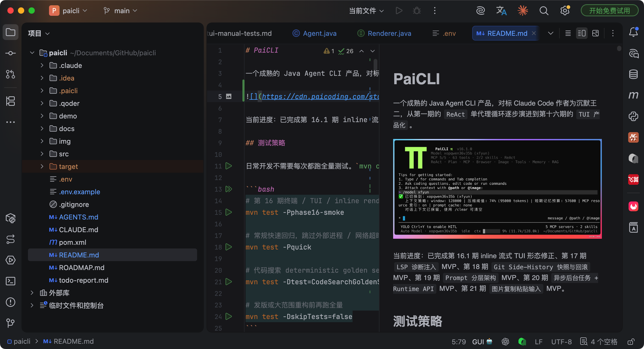The height and width of the screenshot is (349, 644).
Task: Open the main branch dropdown
Action: tap(120, 11)
